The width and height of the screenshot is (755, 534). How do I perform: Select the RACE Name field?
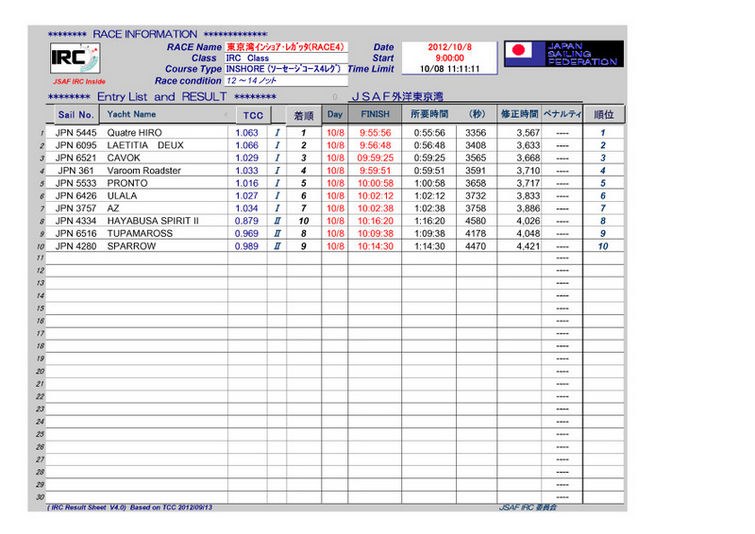[x=286, y=47]
